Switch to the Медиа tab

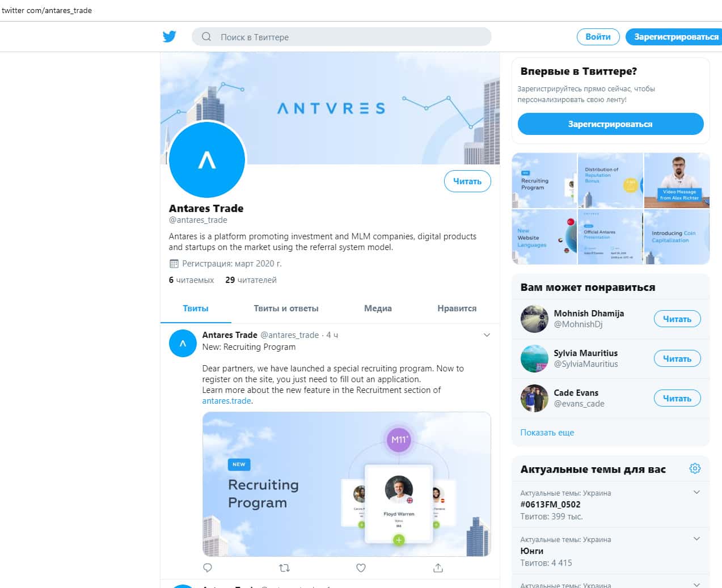click(378, 308)
